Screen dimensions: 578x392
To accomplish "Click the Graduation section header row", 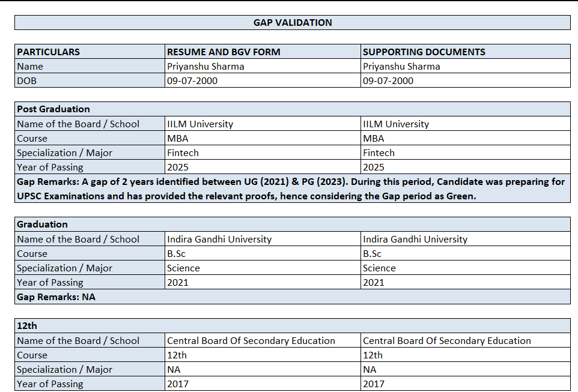I will pyautogui.click(x=293, y=225).
